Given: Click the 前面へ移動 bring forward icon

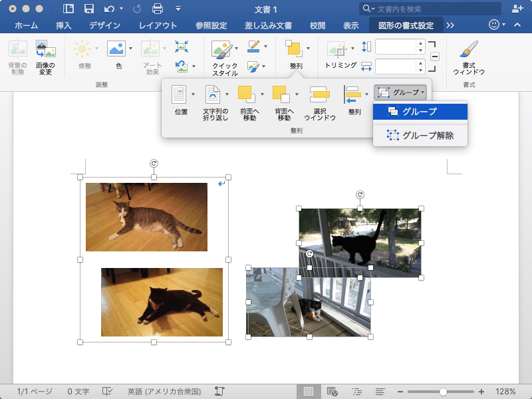Looking at the screenshot, I should pos(247,94).
